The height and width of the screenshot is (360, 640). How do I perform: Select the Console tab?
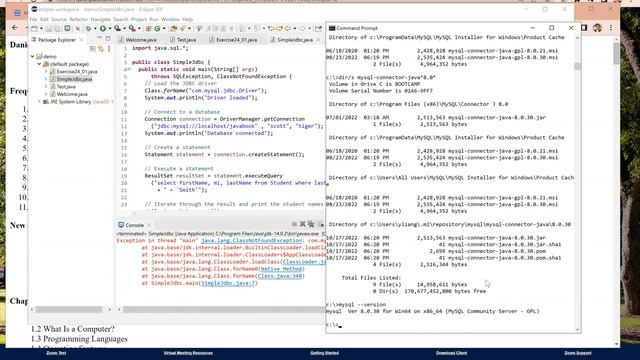pos(134,225)
